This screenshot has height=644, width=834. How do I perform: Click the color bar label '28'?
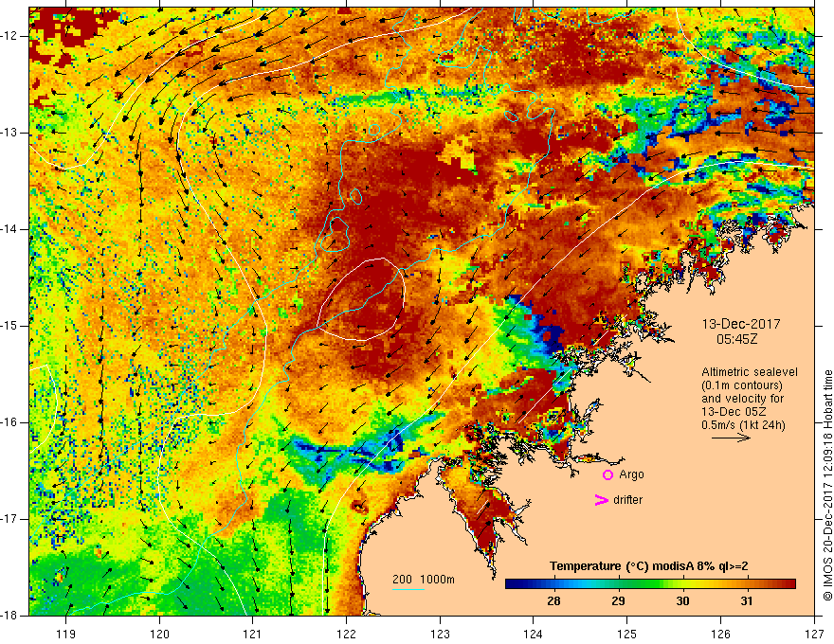tap(553, 601)
